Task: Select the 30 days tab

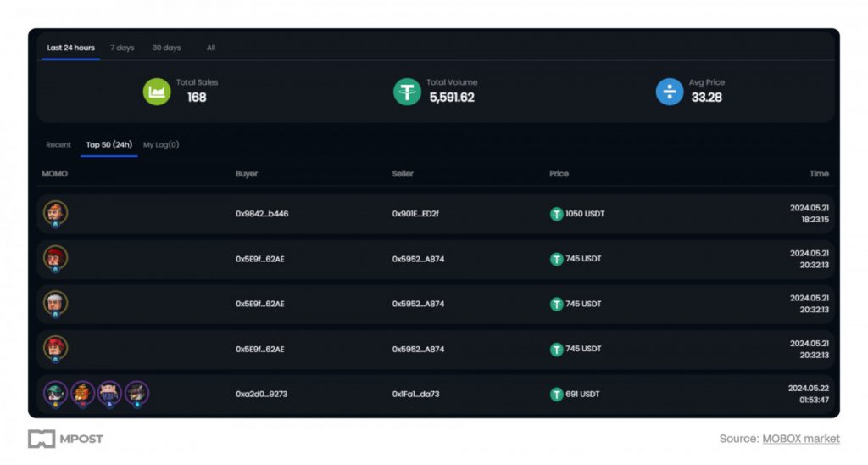Action: [x=167, y=48]
